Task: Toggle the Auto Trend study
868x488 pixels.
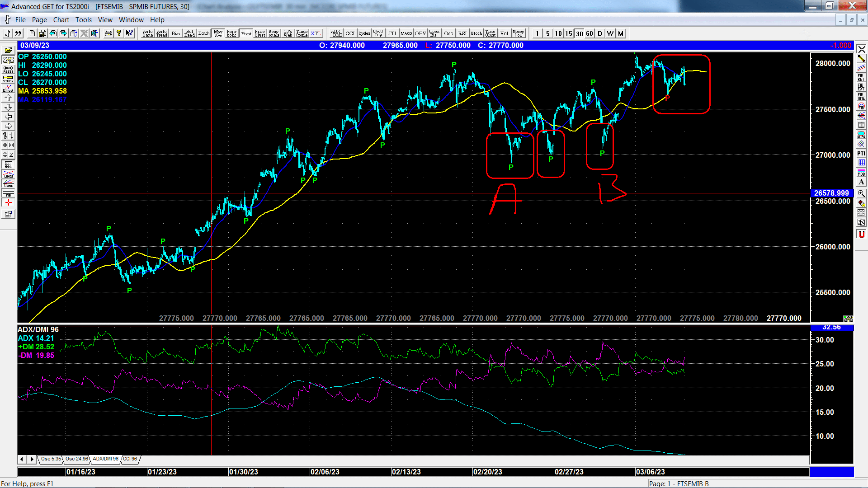Action: click(162, 33)
